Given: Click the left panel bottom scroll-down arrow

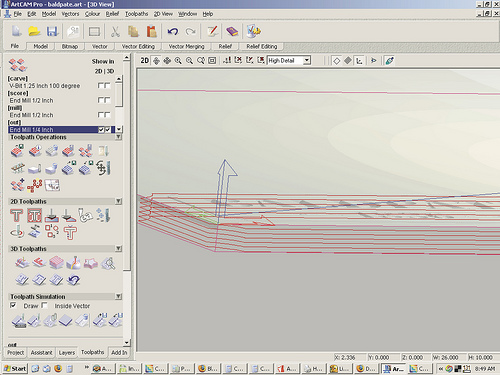Looking at the screenshot, I should tap(126, 342).
